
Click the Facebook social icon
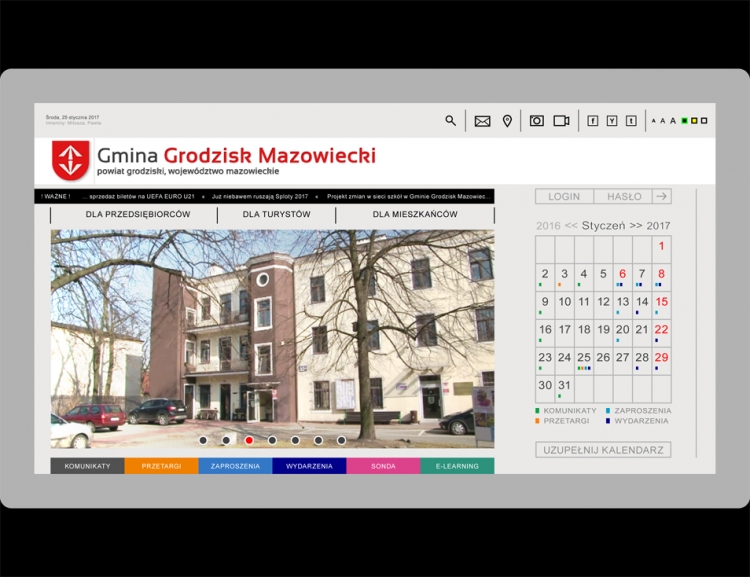tap(592, 121)
